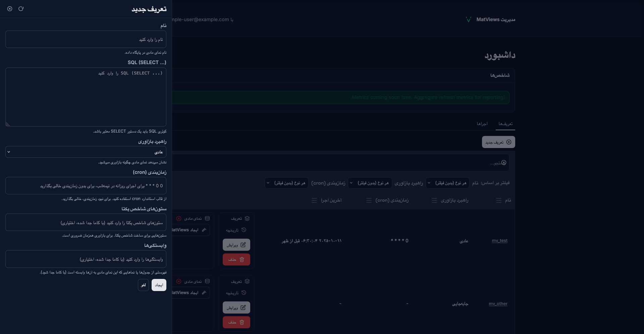Open the زمان‌بندی (cron) filter dropdown
Viewport: 644px width, 334px height.
(x=286, y=183)
